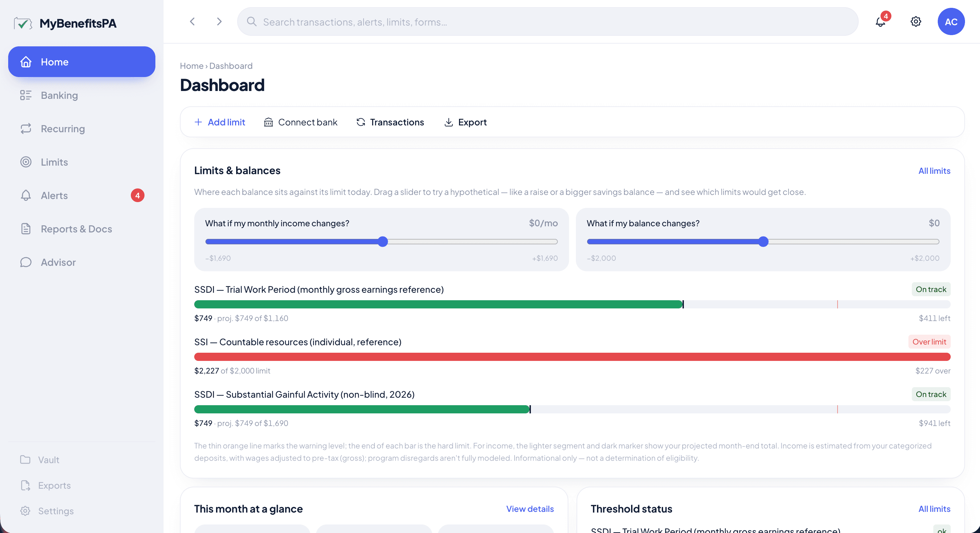Click the MyBenefitsPA logo icon
The height and width of the screenshot is (533, 980).
coord(23,24)
